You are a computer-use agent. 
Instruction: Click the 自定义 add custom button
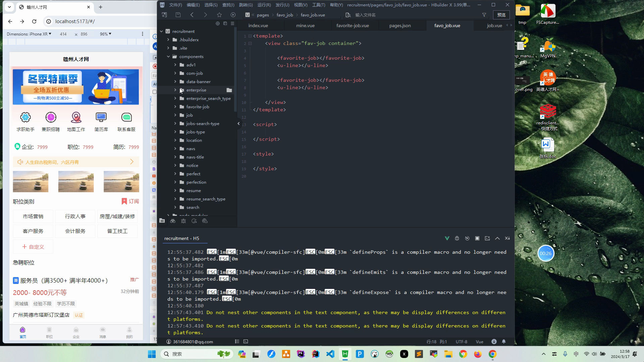[x=33, y=247]
